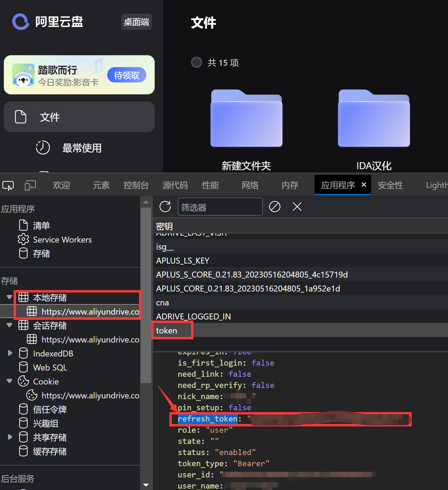Select aliyundrive URL under Cookie
This screenshot has height=490, width=448.
90,395
